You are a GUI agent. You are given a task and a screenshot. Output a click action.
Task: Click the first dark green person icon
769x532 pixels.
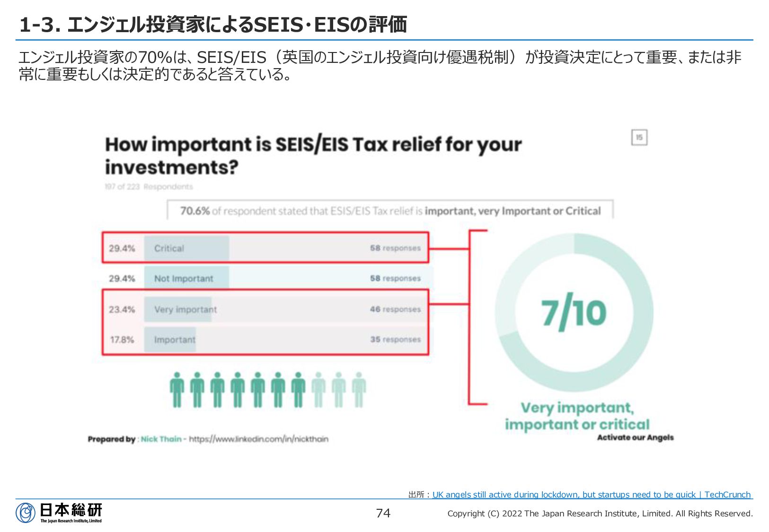[177, 390]
